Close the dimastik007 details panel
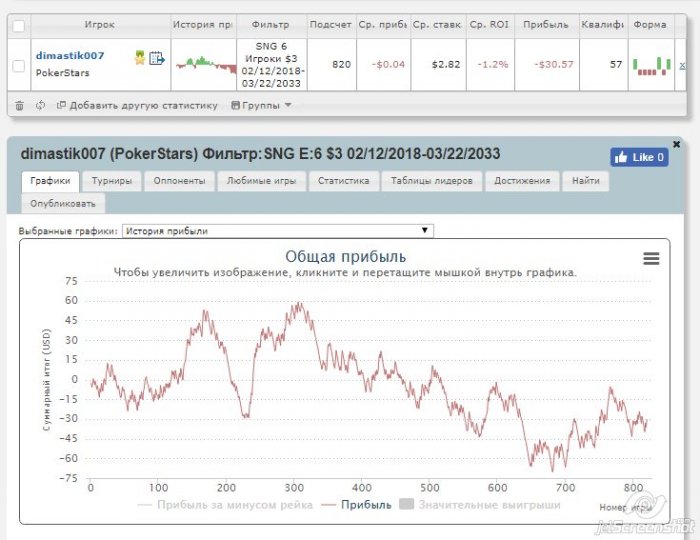The width and height of the screenshot is (700, 540). pyautogui.click(x=676, y=144)
